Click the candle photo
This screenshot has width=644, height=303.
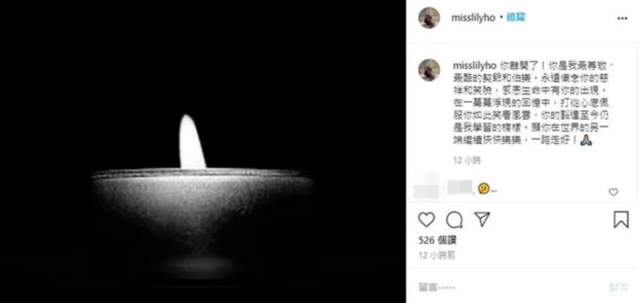pos(203,151)
